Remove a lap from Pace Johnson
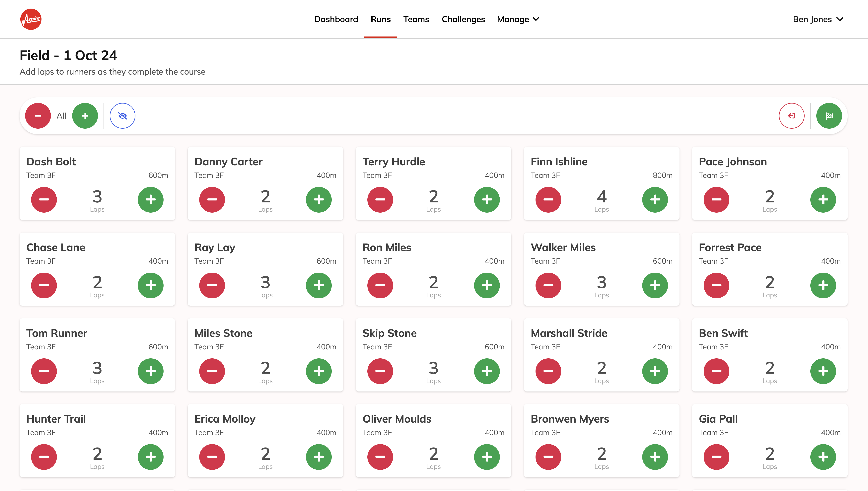 click(716, 200)
